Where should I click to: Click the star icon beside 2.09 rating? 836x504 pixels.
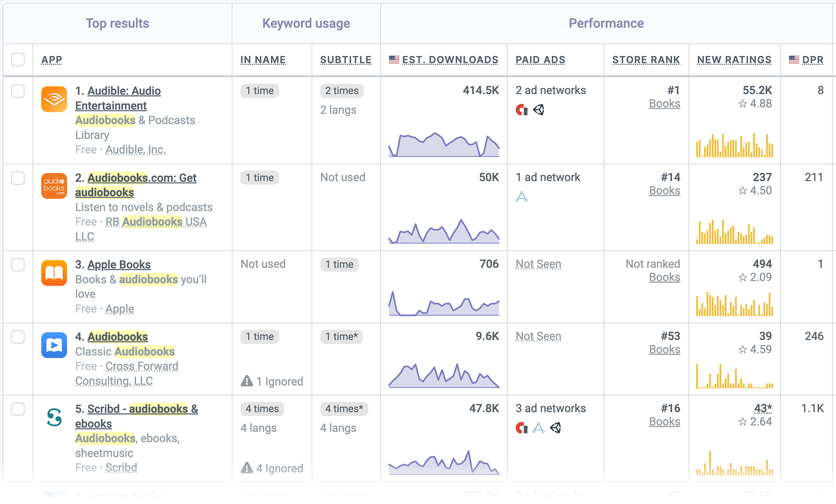tap(743, 278)
